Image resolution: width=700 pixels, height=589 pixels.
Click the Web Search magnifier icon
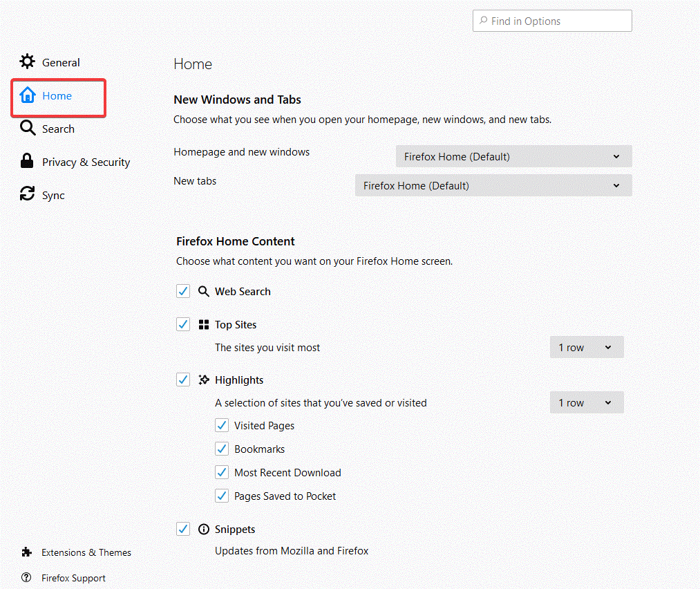pyautogui.click(x=203, y=291)
